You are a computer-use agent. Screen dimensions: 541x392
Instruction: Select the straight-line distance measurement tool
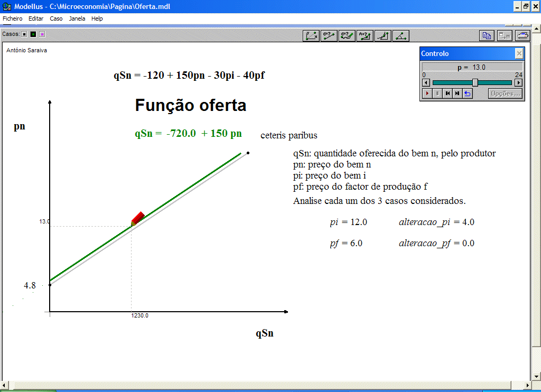pos(329,36)
